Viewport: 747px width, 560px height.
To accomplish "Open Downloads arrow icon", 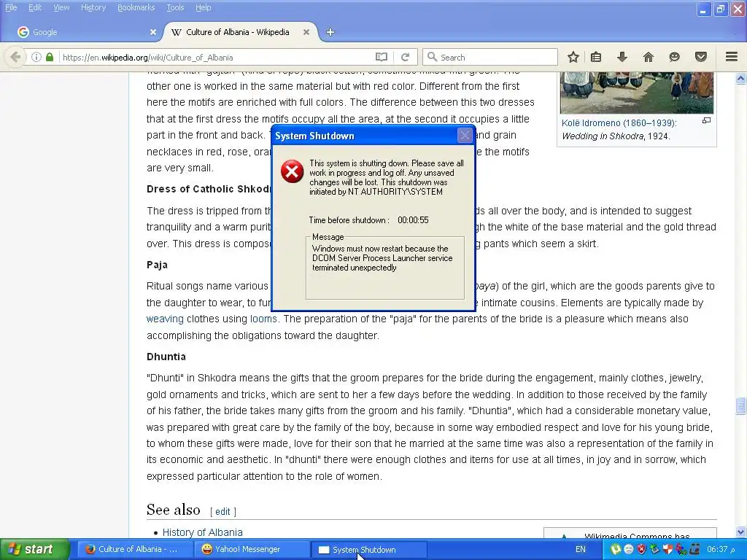I will coord(622,57).
